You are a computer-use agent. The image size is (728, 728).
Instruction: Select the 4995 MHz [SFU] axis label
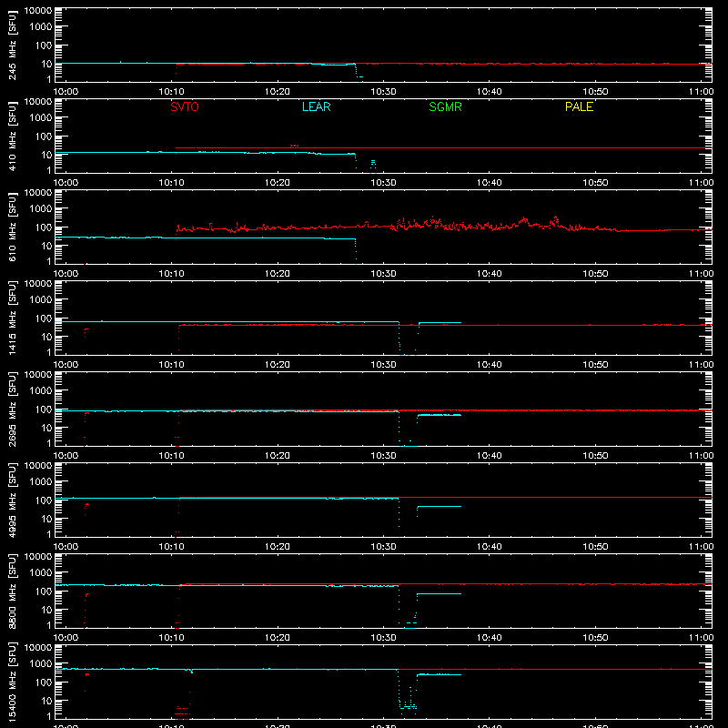point(13,500)
